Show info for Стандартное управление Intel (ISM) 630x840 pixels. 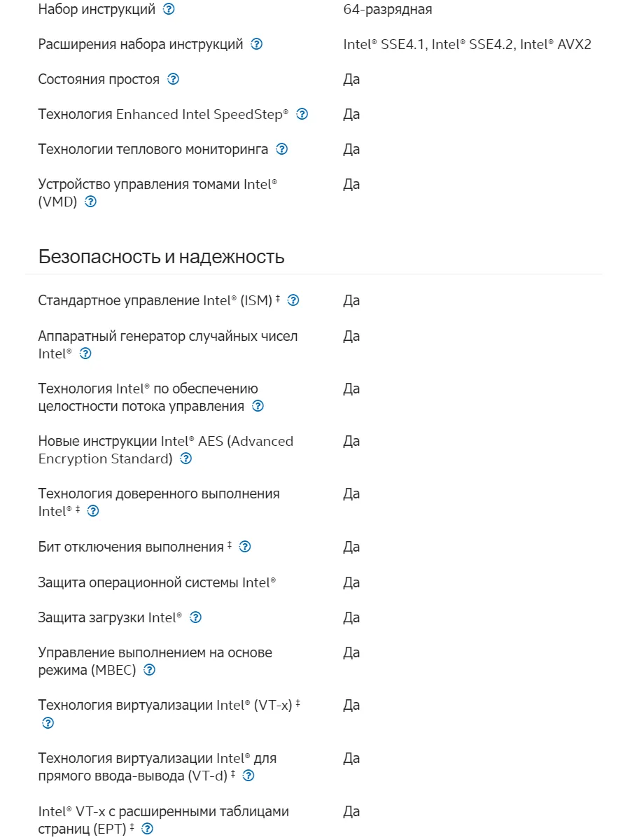pyautogui.click(x=294, y=301)
